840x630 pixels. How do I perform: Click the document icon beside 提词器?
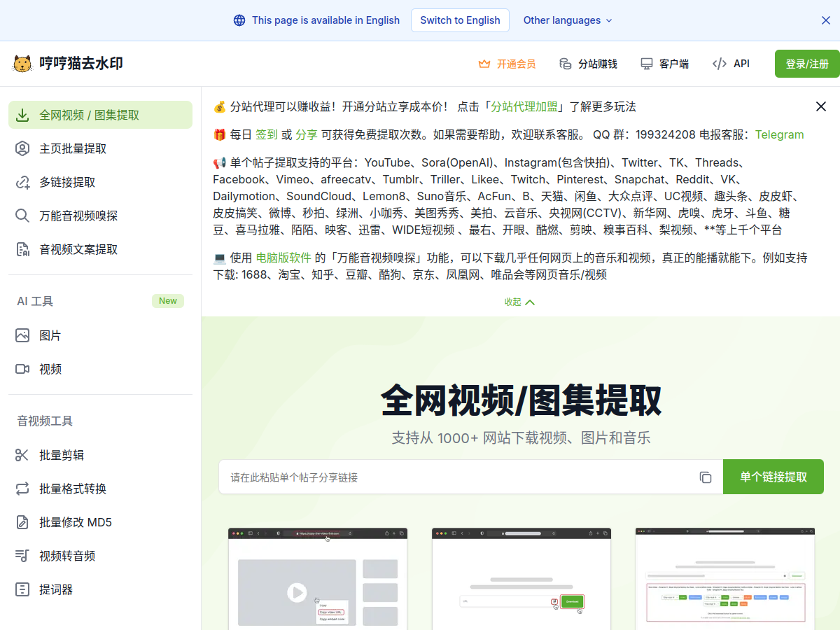click(22, 589)
